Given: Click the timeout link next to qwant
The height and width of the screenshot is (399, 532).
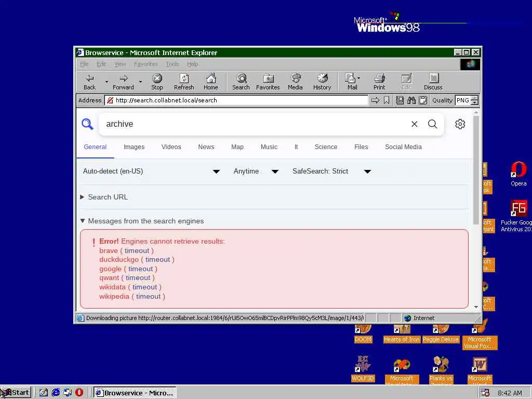Looking at the screenshot, I should (x=138, y=278).
